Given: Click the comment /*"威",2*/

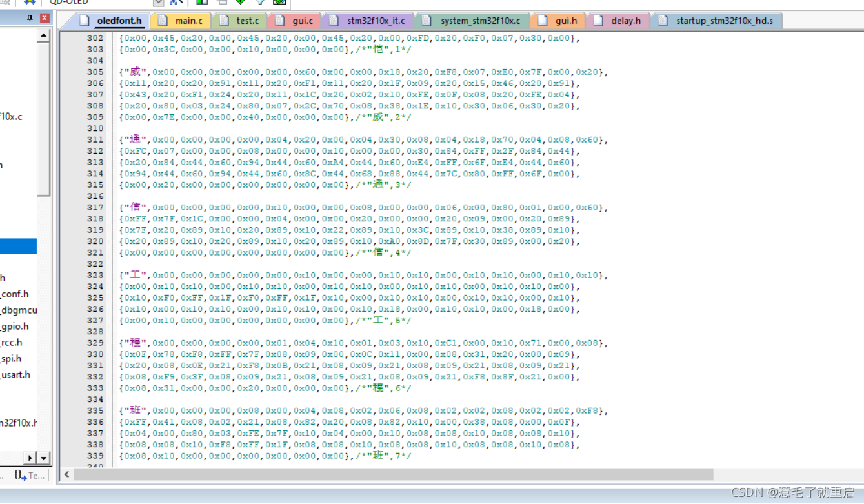Looking at the screenshot, I should [x=383, y=117].
